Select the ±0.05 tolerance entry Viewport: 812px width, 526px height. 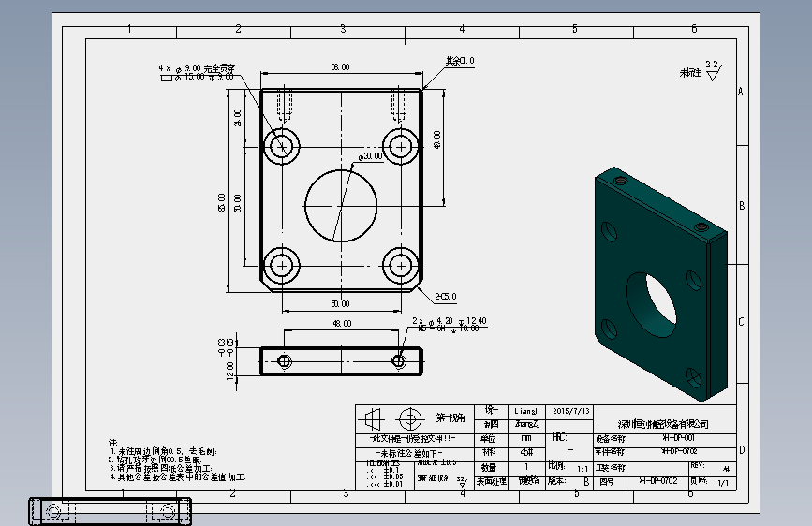coord(392,476)
